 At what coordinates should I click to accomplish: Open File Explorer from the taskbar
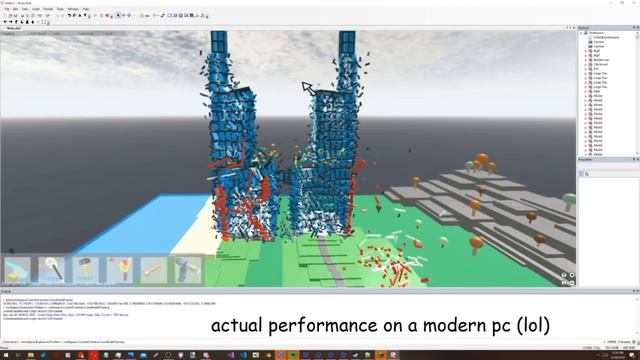pos(31,355)
